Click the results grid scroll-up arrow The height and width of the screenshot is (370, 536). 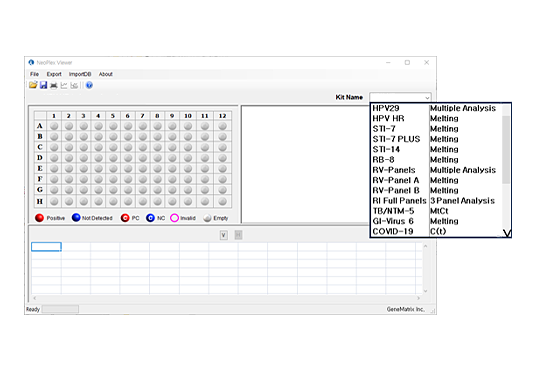tap(426, 246)
